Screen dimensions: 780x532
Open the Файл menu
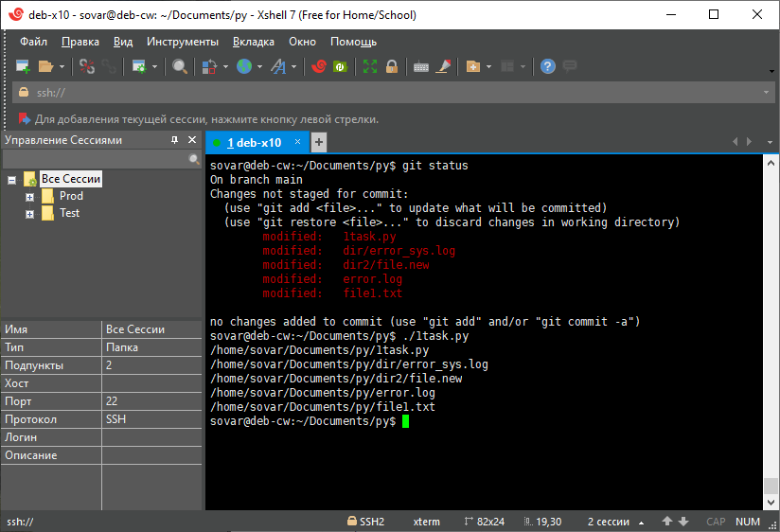(33, 42)
